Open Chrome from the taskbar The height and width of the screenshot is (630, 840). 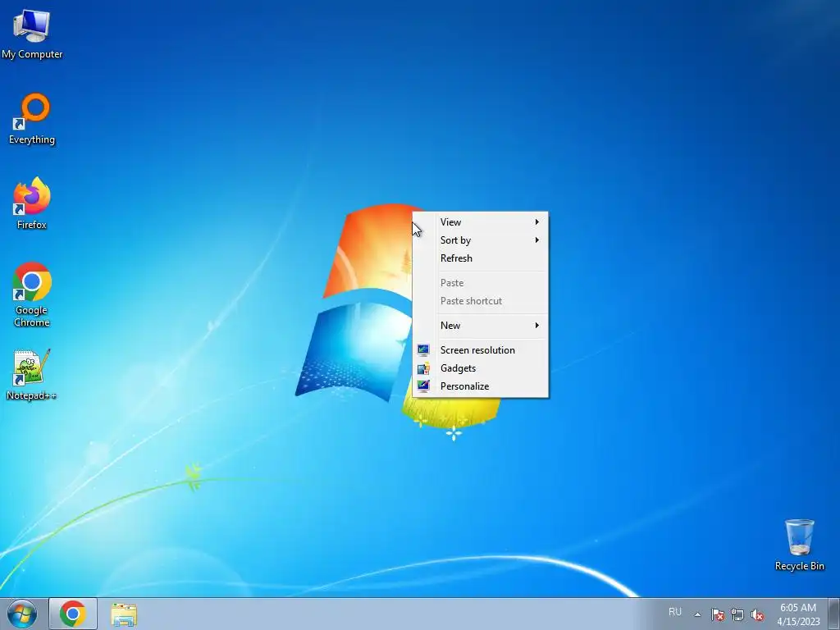point(73,614)
